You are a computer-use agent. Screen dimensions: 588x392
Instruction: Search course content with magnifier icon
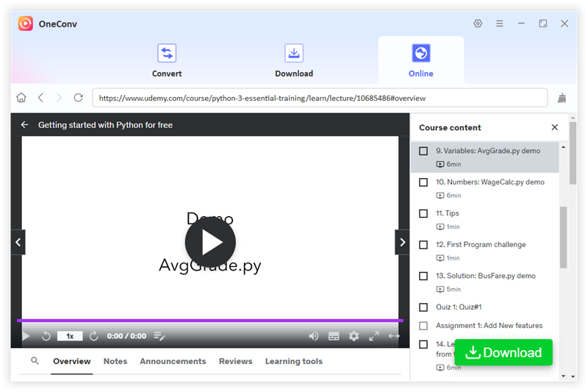[x=35, y=361]
